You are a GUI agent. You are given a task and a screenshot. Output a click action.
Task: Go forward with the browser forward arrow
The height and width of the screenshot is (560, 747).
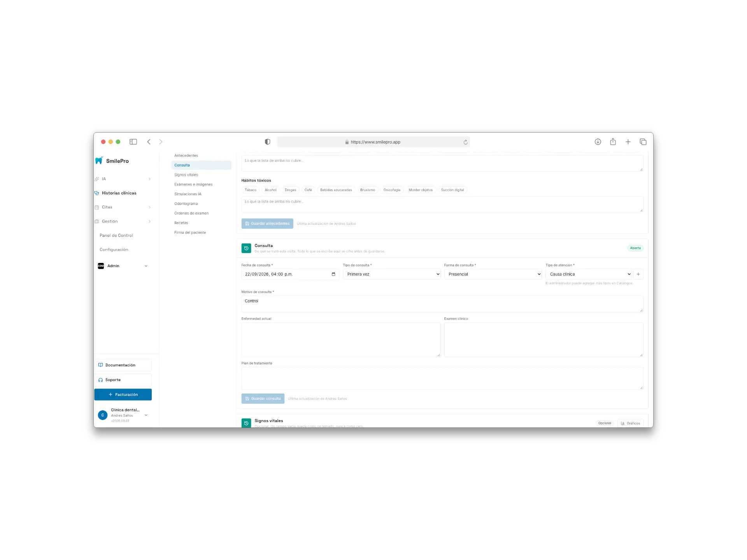point(161,142)
